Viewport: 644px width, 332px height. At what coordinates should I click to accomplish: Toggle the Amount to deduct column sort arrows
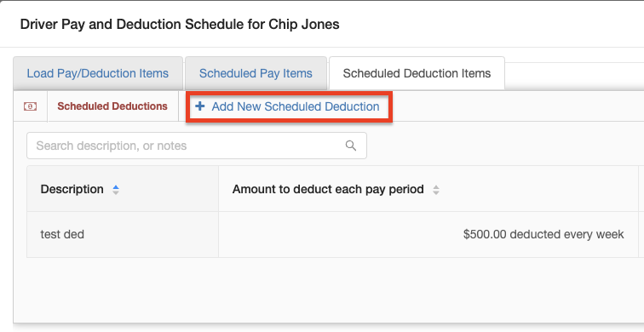coord(436,190)
